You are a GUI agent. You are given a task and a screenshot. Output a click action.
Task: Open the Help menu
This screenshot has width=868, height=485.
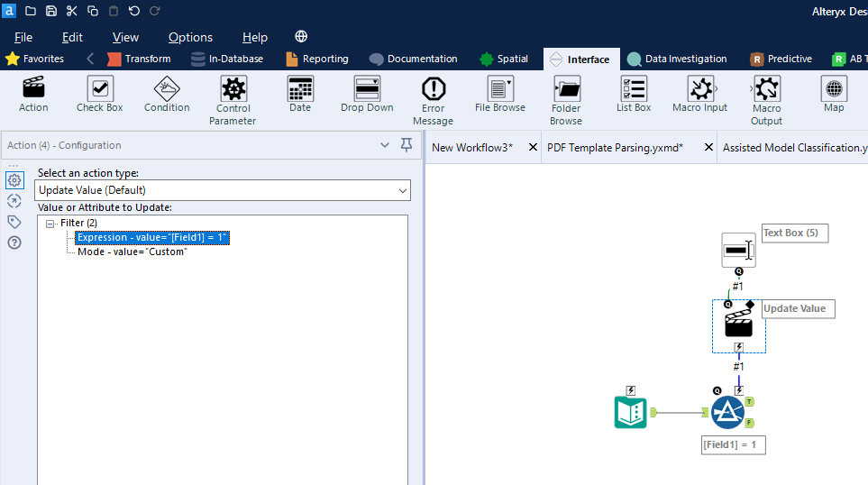tap(255, 37)
